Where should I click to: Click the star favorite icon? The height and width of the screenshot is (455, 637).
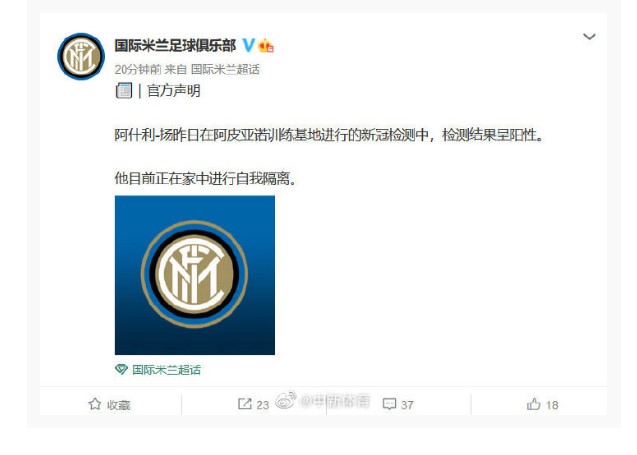(x=95, y=404)
